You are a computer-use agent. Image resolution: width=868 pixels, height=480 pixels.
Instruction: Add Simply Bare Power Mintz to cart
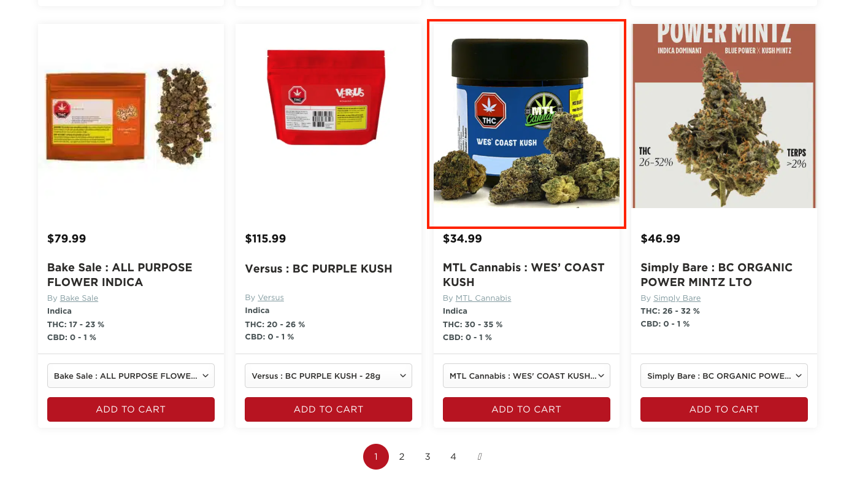point(724,409)
